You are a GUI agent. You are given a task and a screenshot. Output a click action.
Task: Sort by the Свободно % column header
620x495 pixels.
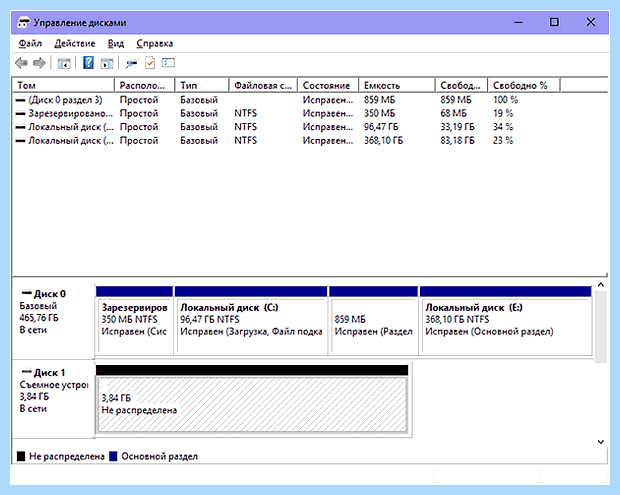(524, 85)
